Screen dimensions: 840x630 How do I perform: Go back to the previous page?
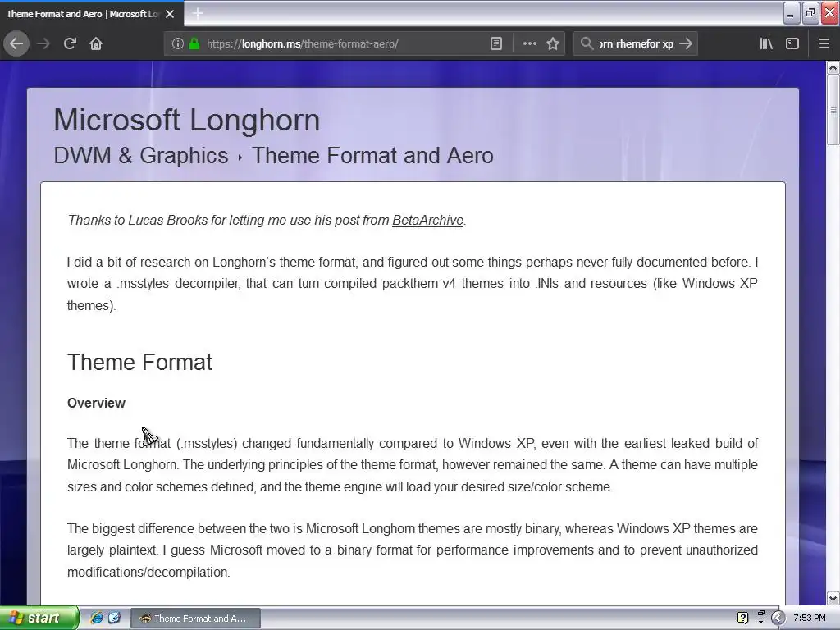16,43
